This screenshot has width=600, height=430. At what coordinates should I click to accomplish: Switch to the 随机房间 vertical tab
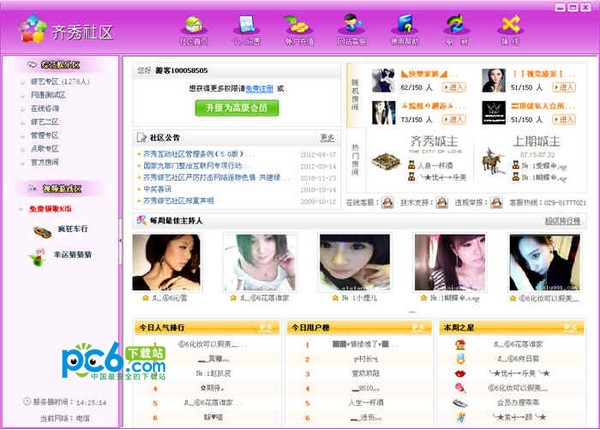coord(355,95)
